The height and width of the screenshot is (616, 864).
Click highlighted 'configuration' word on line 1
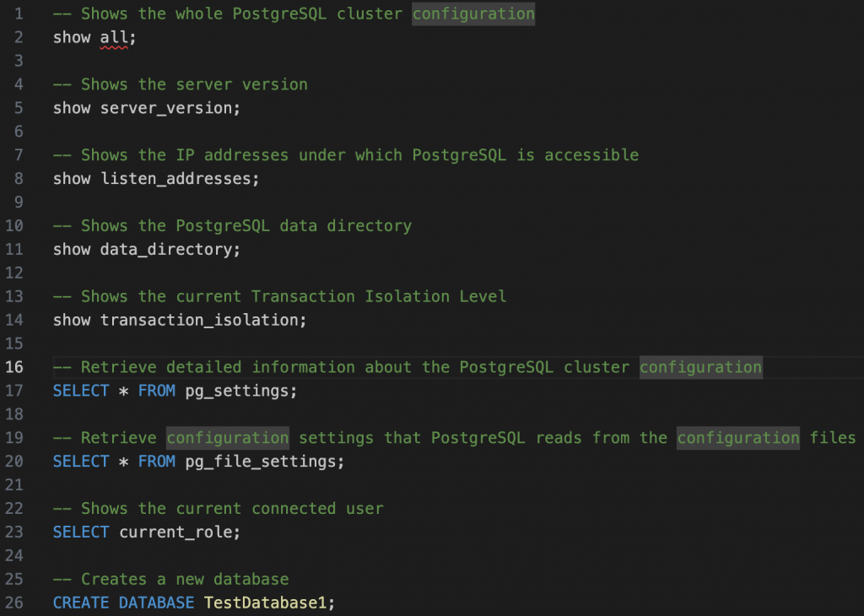click(473, 14)
